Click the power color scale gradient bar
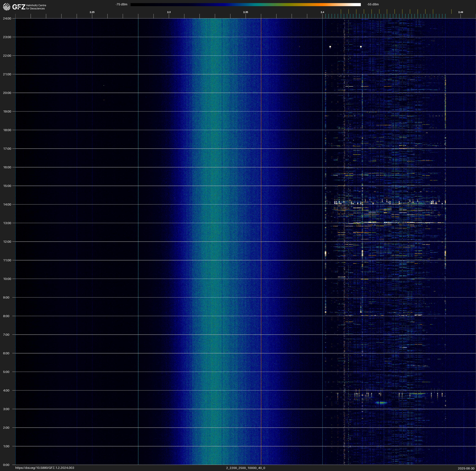The width and height of the screenshot is (476, 471). (x=245, y=4)
